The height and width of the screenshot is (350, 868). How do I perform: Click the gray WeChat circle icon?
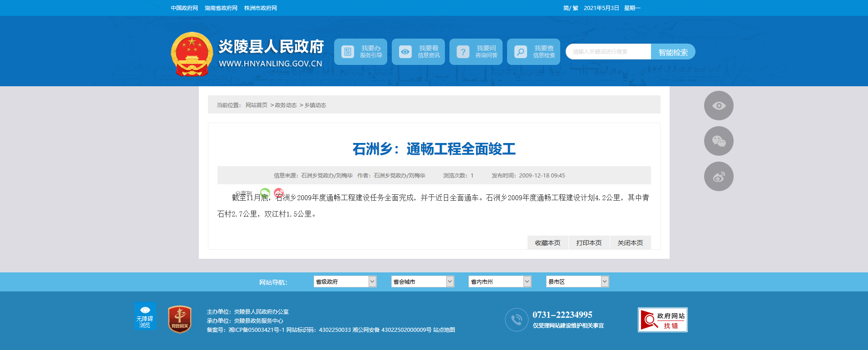(x=719, y=141)
